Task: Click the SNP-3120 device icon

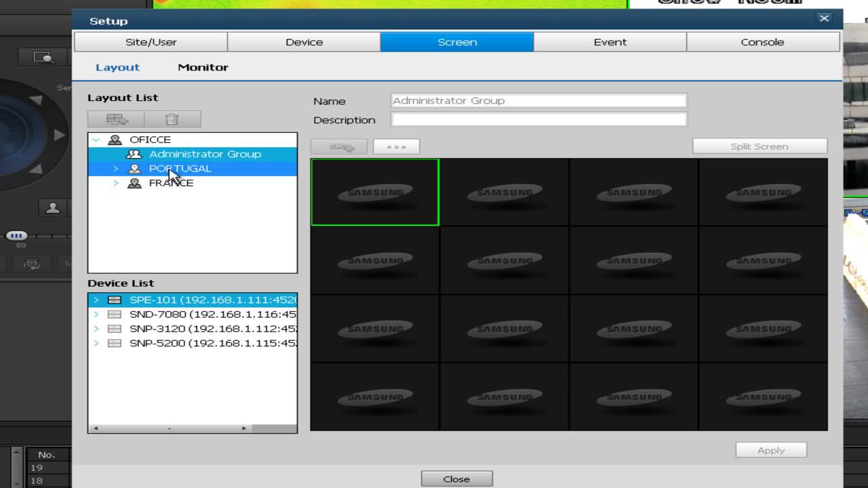Action: [115, 329]
